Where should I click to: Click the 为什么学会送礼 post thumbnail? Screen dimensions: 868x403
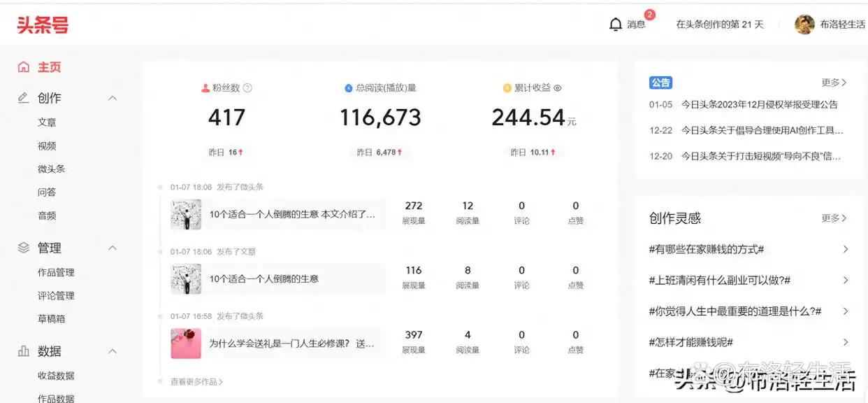(x=185, y=343)
